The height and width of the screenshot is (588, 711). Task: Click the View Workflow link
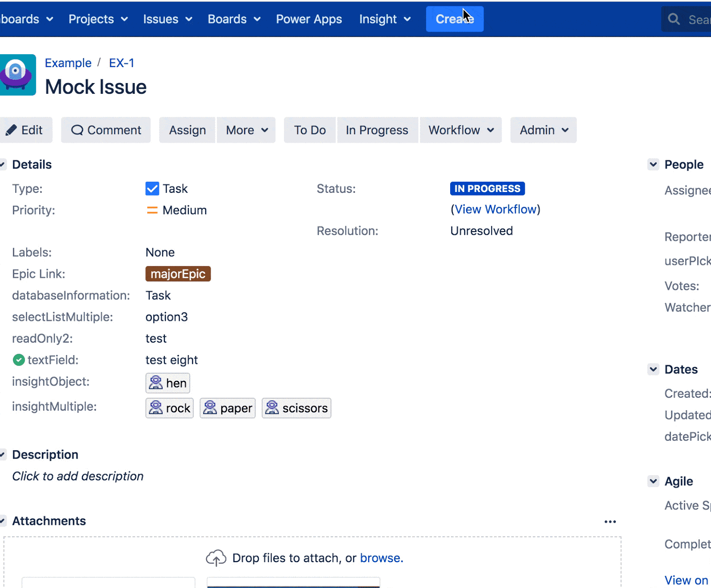[x=495, y=209]
